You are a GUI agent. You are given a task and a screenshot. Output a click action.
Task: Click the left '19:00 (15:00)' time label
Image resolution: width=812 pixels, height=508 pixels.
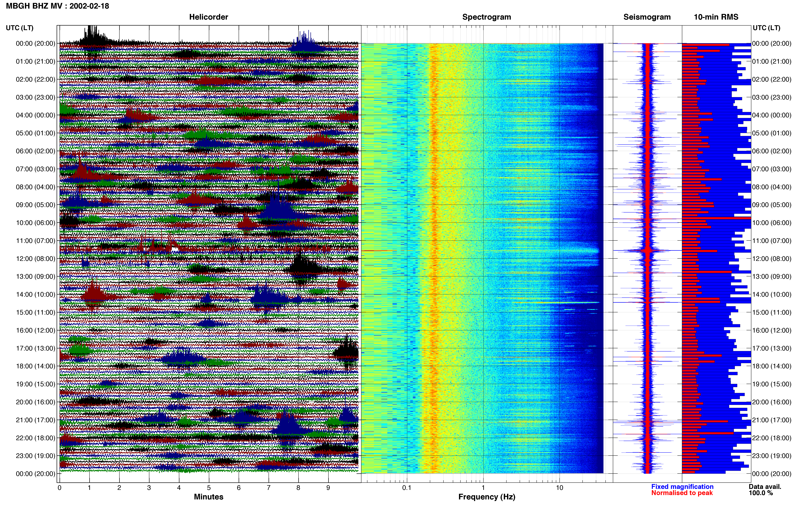pos(35,384)
